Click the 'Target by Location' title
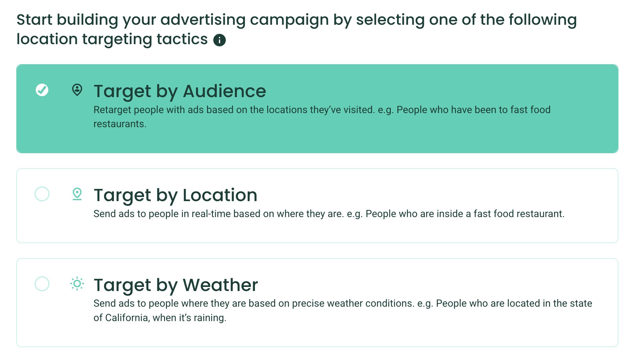Image resolution: width=636 pixels, height=364 pixels. (x=175, y=195)
